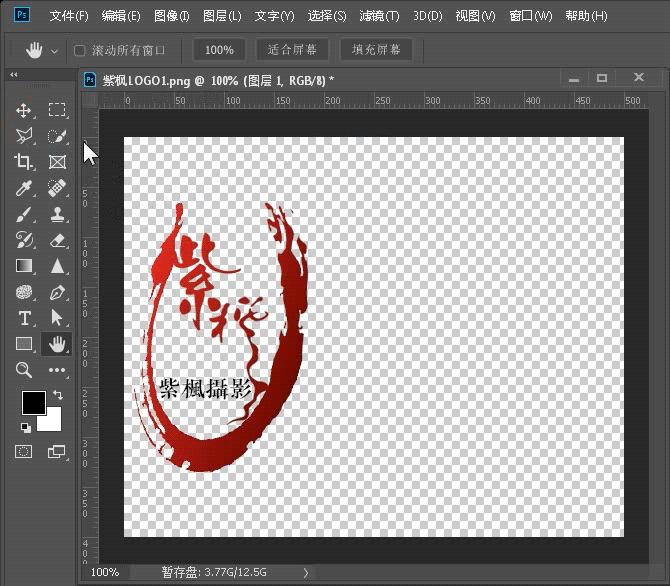Select the Spot Healing Brush tool
Image resolution: width=670 pixels, height=586 pixels.
(x=57, y=188)
